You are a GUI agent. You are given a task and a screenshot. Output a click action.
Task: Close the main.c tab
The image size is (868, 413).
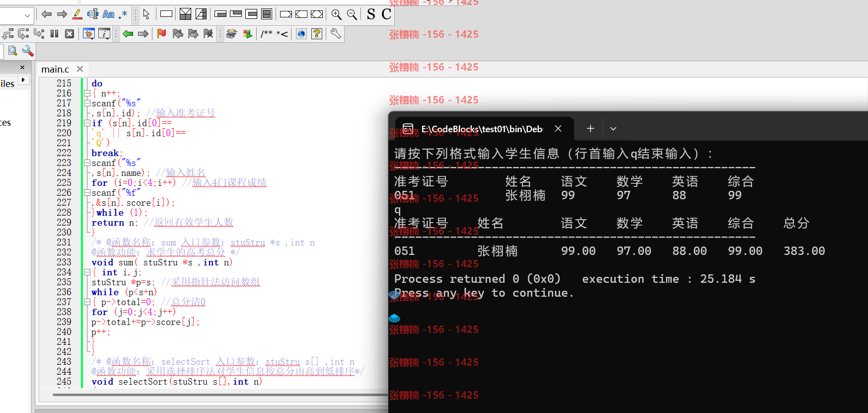80,69
